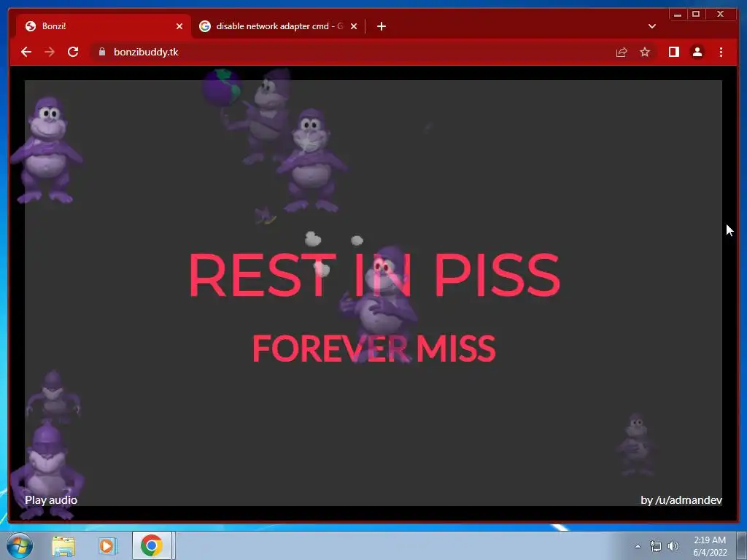Open the by /u/admandev link

[681, 500]
